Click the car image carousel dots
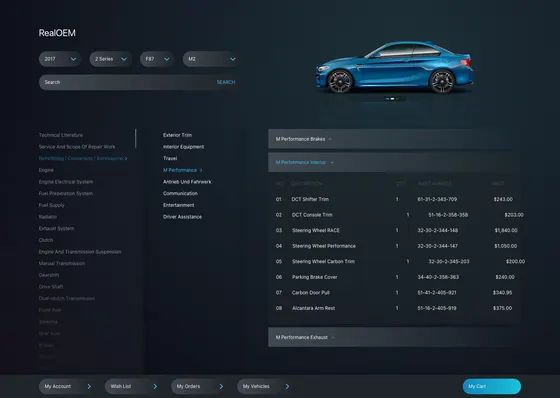This screenshot has width=560, height=398. pos(393,99)
